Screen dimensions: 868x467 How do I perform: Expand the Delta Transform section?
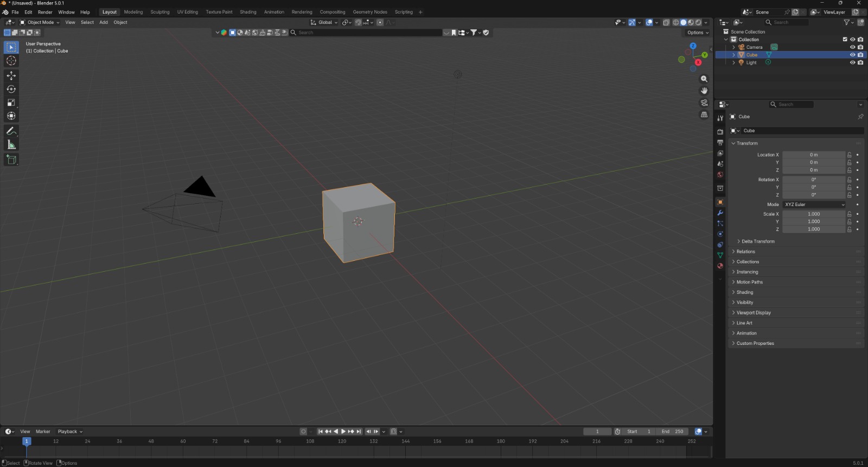point(758,241)
